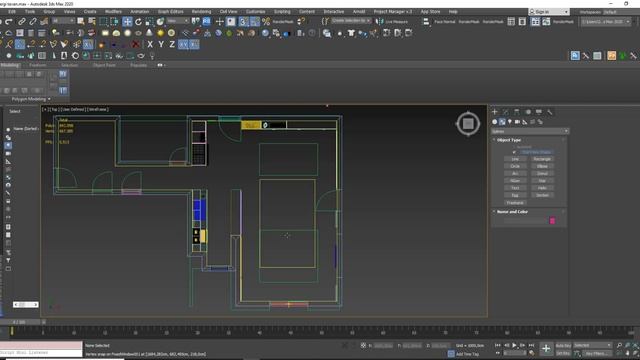
Task: Select the Cameras category icon
Action: coord(517,122)
